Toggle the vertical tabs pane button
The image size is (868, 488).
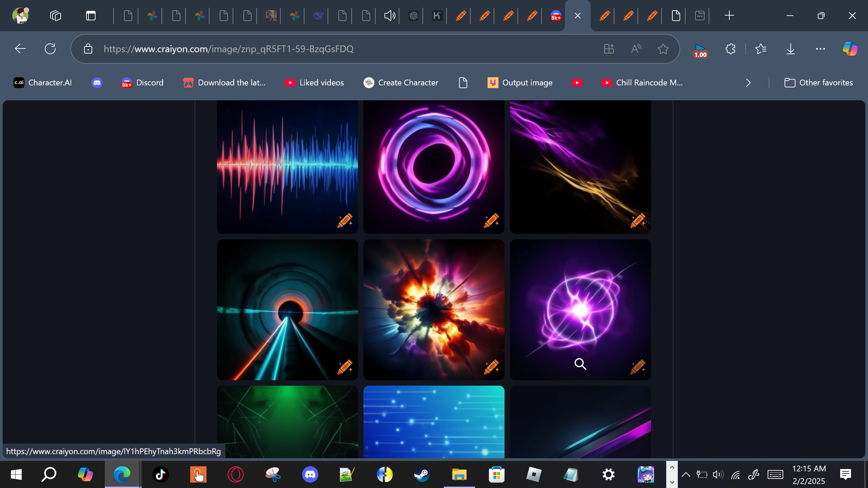91,16
